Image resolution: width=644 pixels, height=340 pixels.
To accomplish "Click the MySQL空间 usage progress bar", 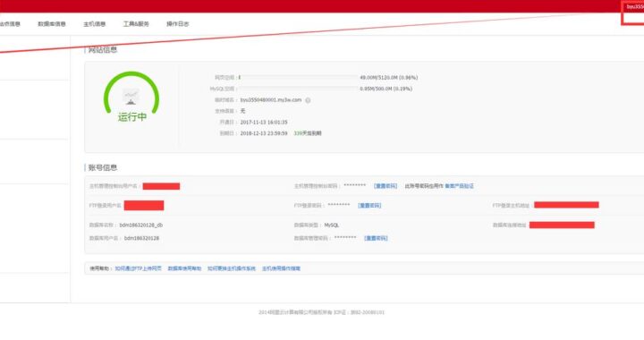I will pos(298,89).
